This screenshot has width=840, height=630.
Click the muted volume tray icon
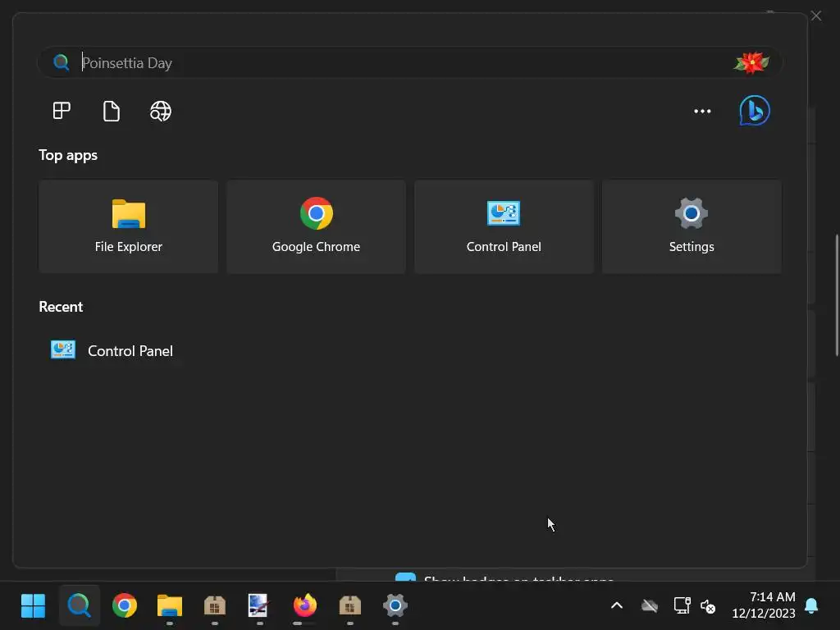pos(708,606)
